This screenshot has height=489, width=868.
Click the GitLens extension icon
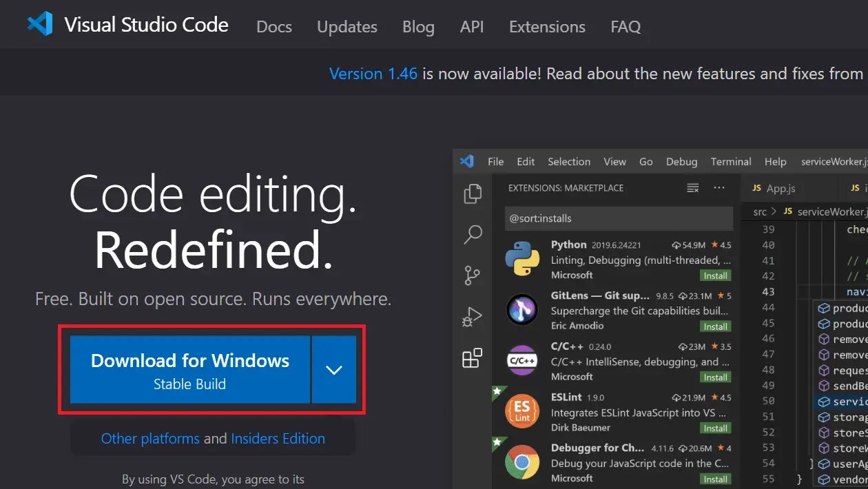(x=522, y=310)
